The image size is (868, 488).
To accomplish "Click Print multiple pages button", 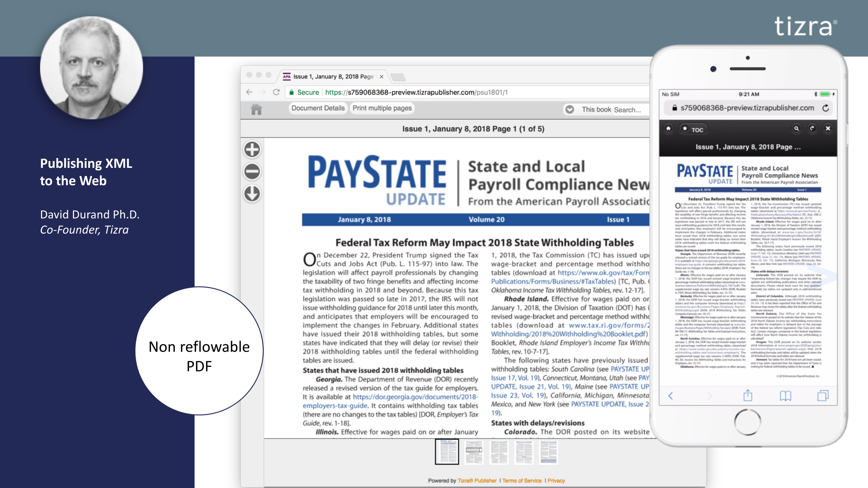I will (x=382, y=108).
